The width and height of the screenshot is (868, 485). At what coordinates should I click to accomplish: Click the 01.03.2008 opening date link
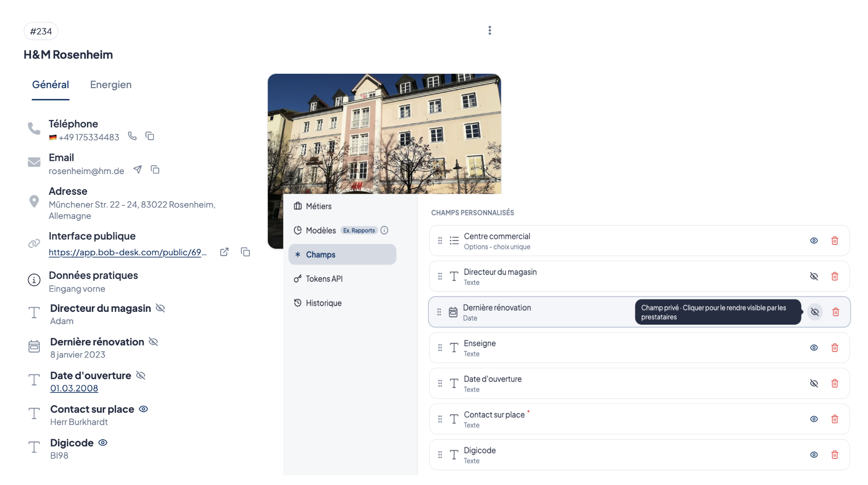point(74,388)
